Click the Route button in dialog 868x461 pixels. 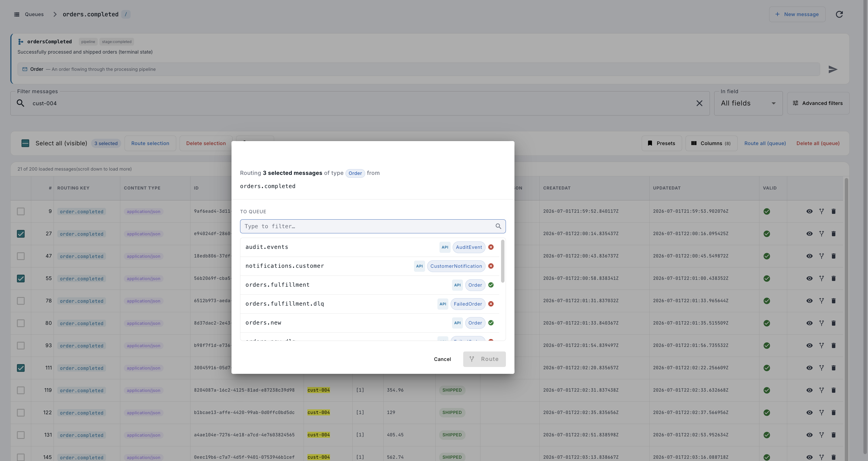click(484, 359)
